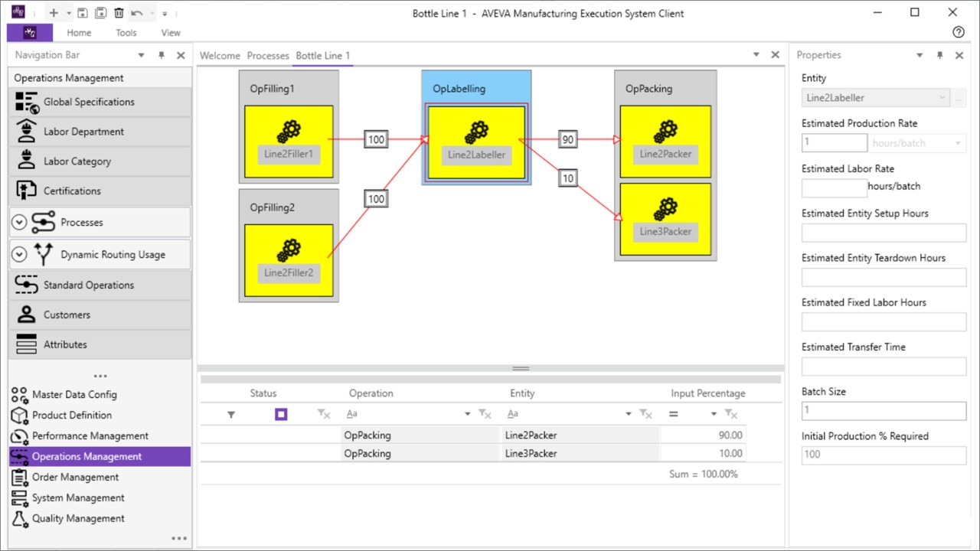This screenshot has width=980, height=551.
Task: Toggle the Navigation Bar pin
Action: (x=161, y=55)
